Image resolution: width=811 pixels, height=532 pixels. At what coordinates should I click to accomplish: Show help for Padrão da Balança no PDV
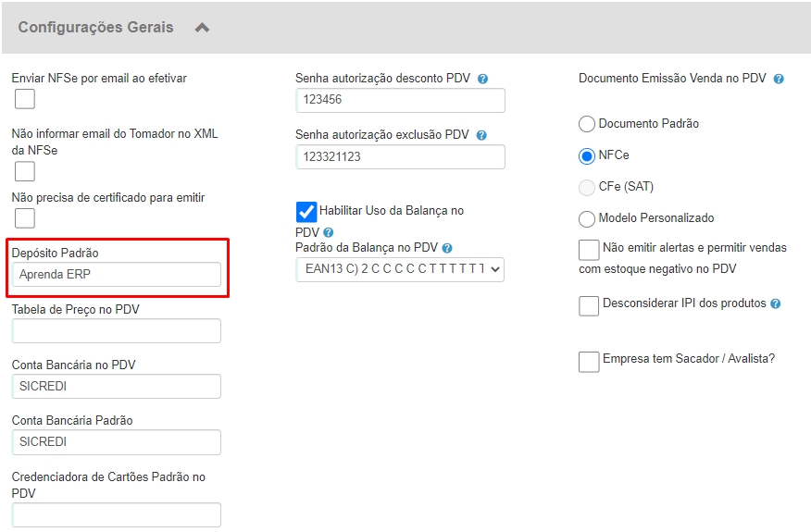pyautogui.click(x=447, y=248)
